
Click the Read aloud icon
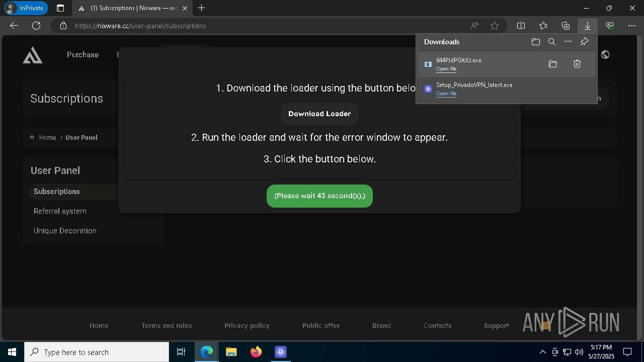click(x=474, y=26)
